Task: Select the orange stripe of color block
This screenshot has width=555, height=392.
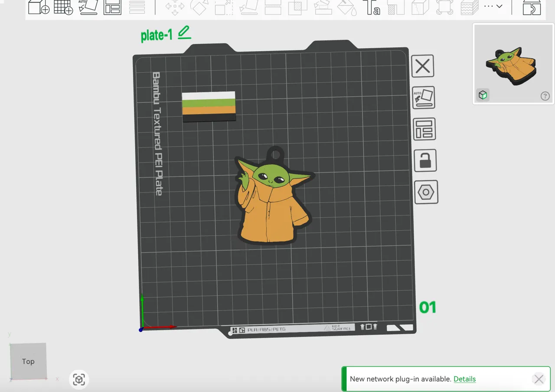Action: click(x=209, y=111)
